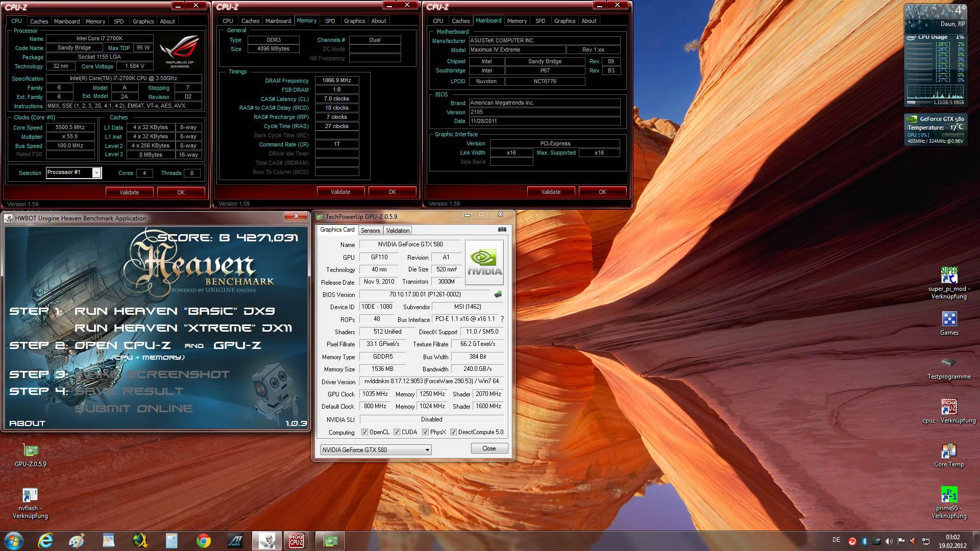Click the GeForce GTX 580 temperature gadget
This screenshot has height=551, width=980.
tap(936, 130)
